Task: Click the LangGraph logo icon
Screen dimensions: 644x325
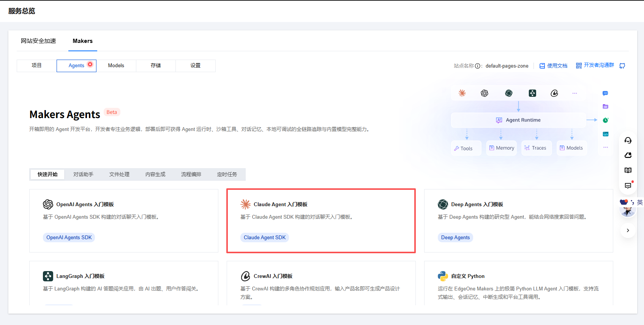Action: click(48, 276)
